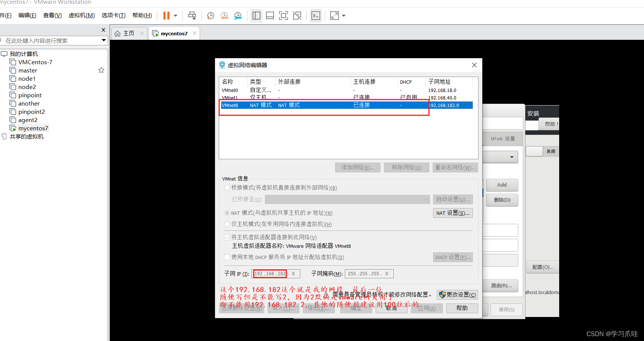Click the 子网 IP input field
644x341 pixels.
(x=276, y=274)
